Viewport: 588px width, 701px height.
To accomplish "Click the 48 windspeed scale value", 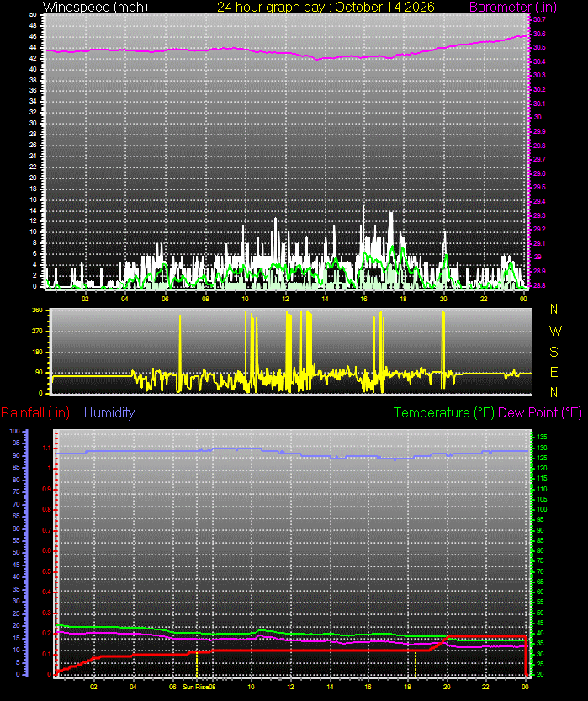I will (33, 25).
